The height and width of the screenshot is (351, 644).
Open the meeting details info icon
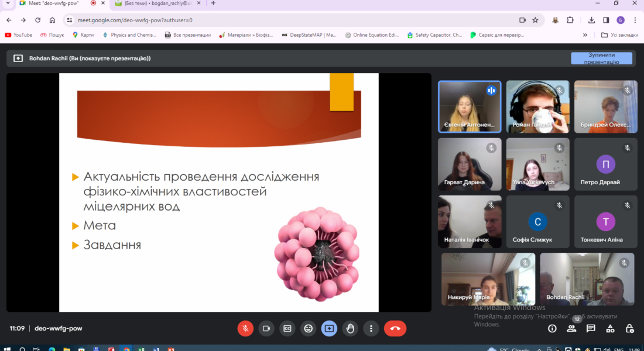pyautogui.click(x=552, y=329)
